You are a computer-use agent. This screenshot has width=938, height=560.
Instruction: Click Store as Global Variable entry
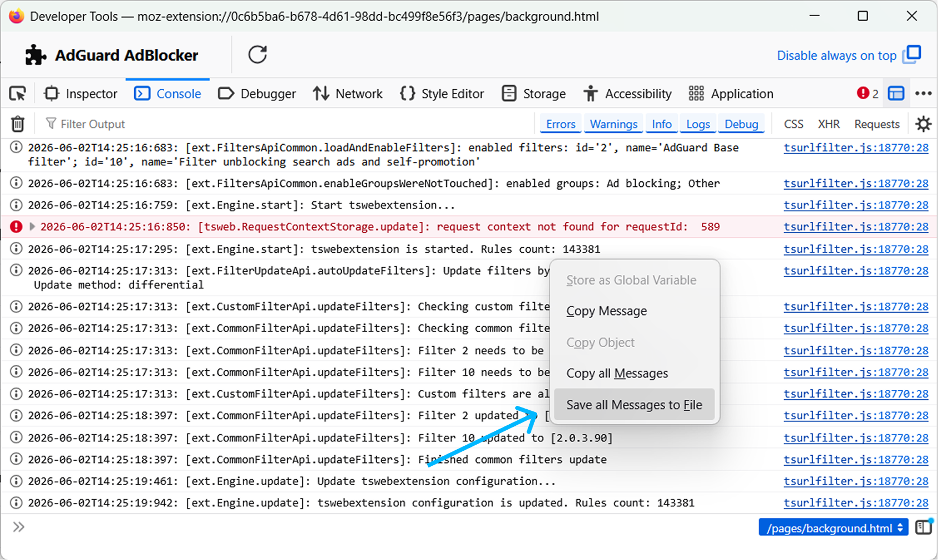634,280
